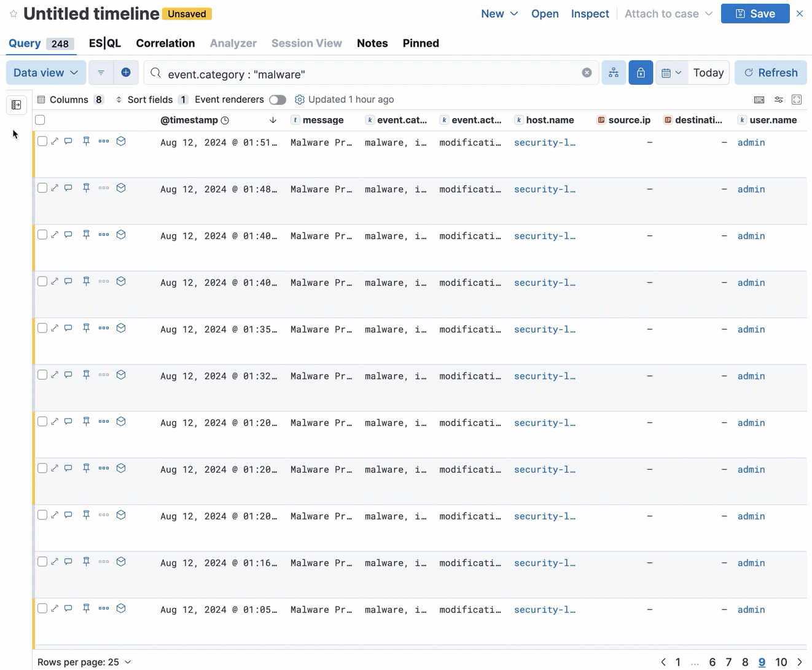Open the Notes tab
The image size is (812, 670).
click(372, 43)
